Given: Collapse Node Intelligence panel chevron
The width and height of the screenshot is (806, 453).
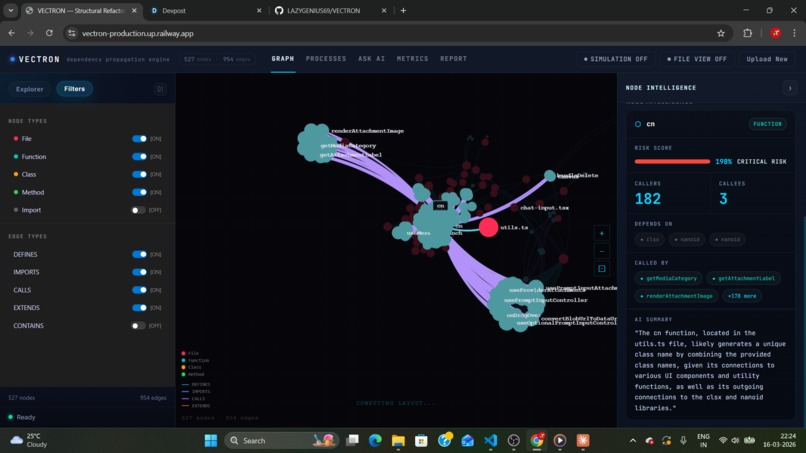Looking at the screenshot, I should (790, 88).
